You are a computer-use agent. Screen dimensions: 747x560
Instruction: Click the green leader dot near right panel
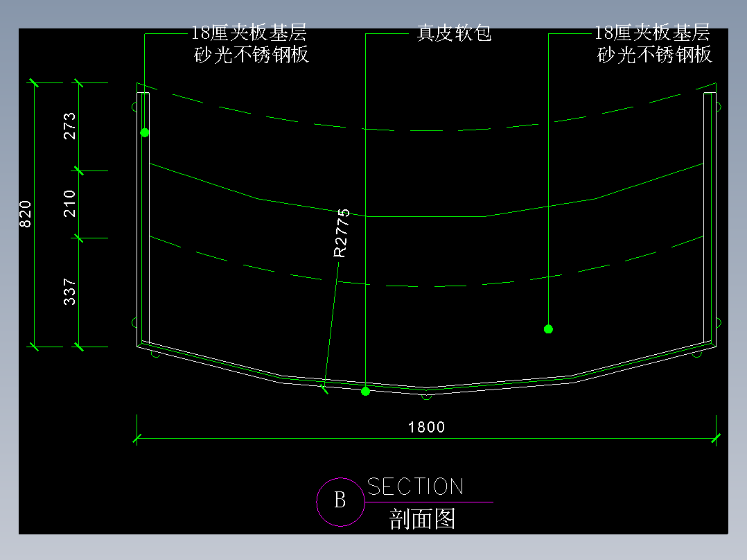pos(548,329)
